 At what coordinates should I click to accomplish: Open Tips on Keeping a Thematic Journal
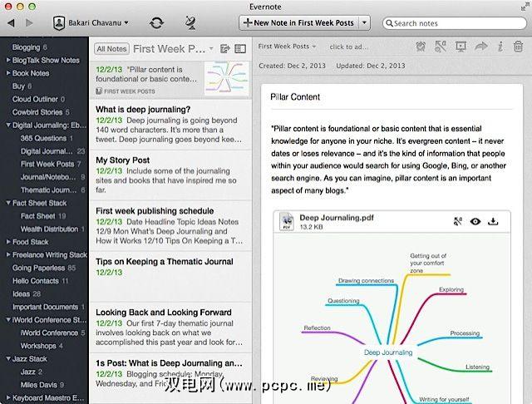pyautogui.click(x=170, y=277)
